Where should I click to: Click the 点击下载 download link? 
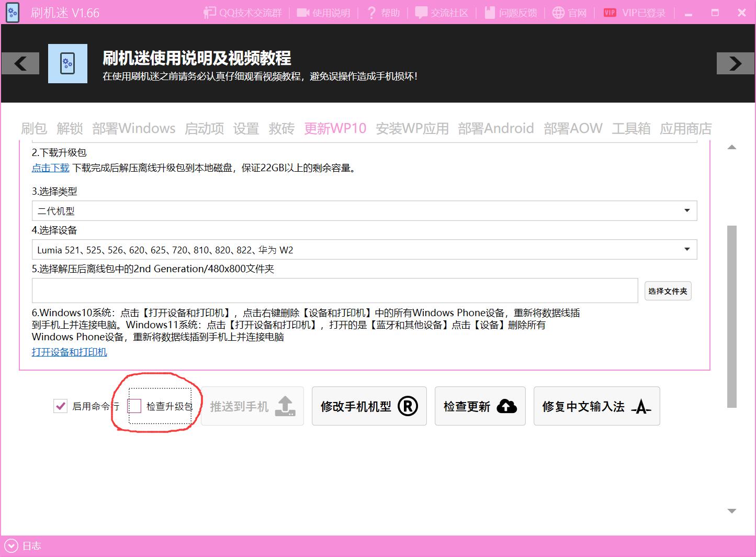pyautogui.click(x=50, y=168)
